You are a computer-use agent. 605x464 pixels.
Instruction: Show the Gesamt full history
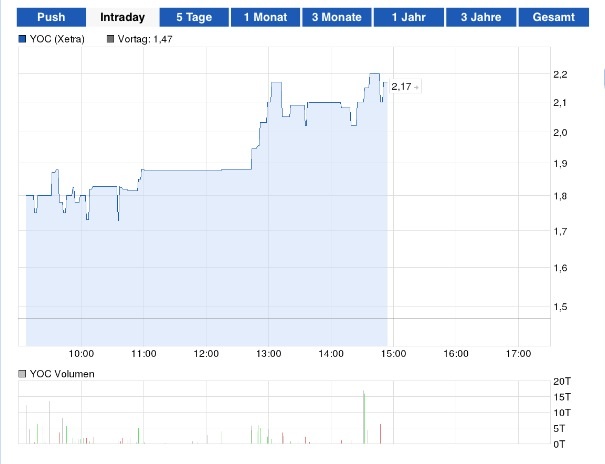[554, 17]
